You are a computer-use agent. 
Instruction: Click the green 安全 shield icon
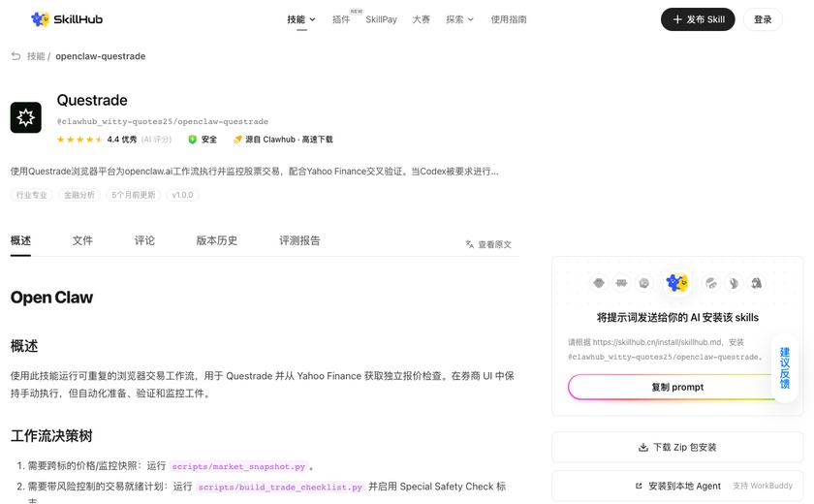click(x=192, y=140)
